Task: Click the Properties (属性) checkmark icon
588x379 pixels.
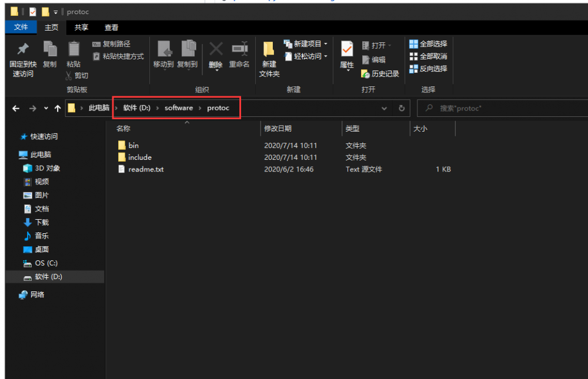Action: coord(347,49)
